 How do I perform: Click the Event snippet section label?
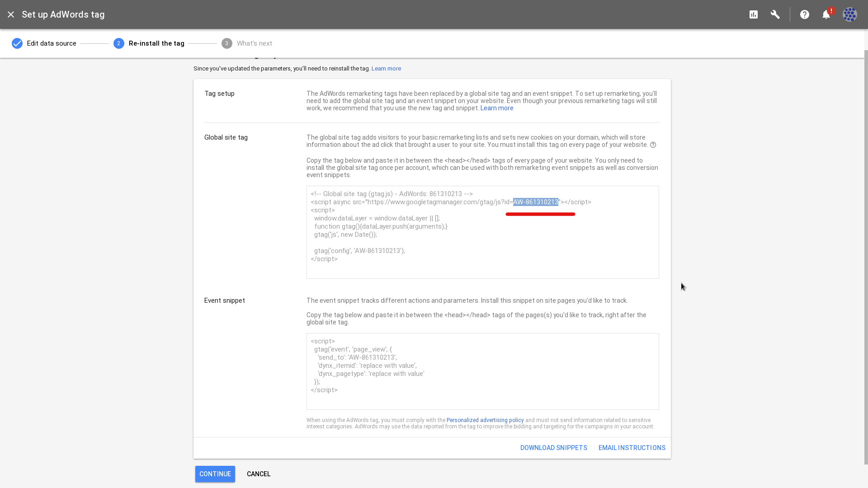225,300
